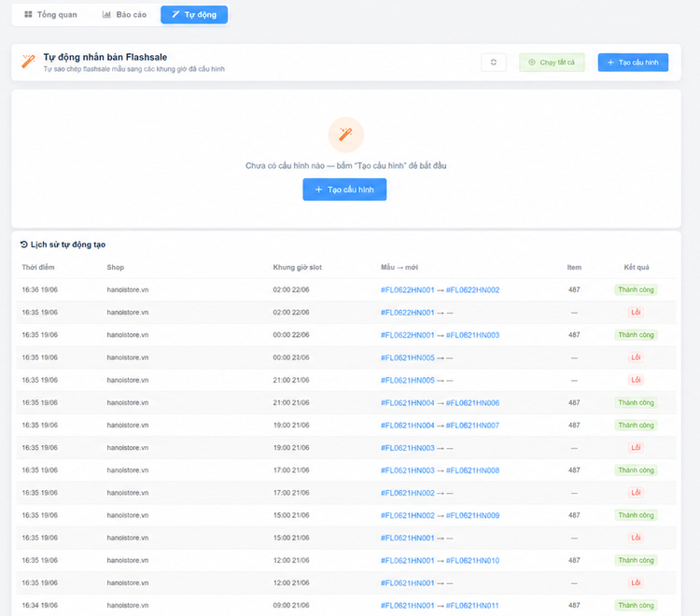Click the Khung giờ slot column header
Screen dimensions: 700x616
(298, 267)
